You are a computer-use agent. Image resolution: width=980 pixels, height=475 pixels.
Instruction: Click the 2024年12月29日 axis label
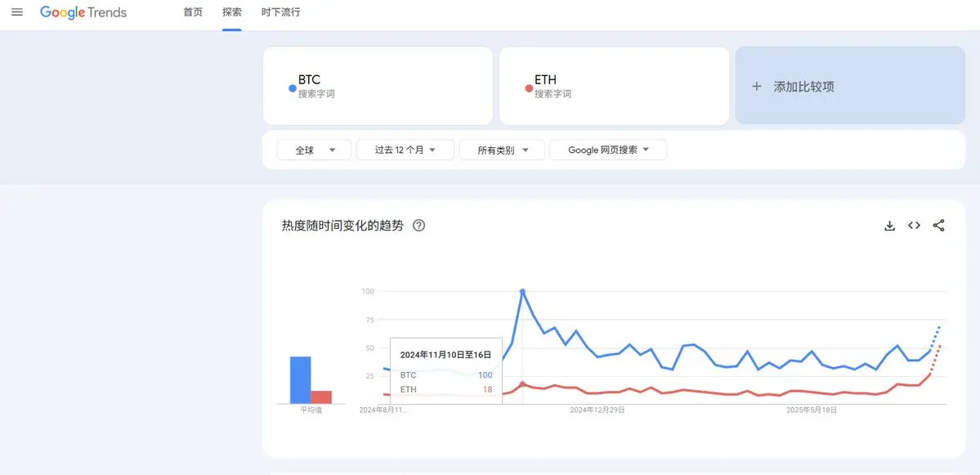click(x=597, y=410)
